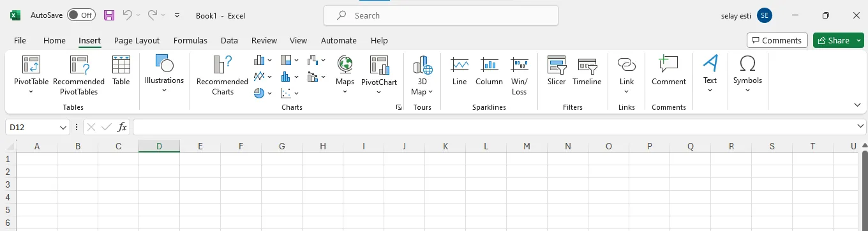Image resolution: width=868 pixels, height=231 pixels.
Task: Expand the PivotTable dropdown arrow
Action: 31,92
